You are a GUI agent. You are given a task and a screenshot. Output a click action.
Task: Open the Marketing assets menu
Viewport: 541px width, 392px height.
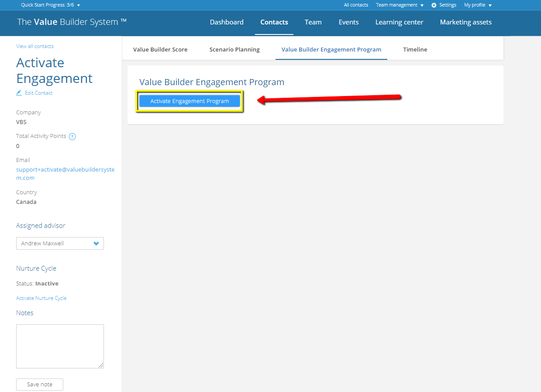click(465, 22)
